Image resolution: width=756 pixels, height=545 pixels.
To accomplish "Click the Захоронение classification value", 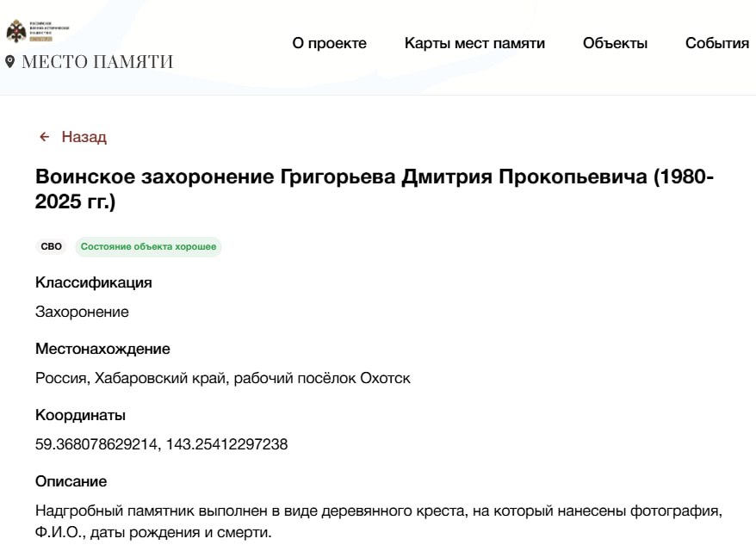I will (x=82, y=312).
